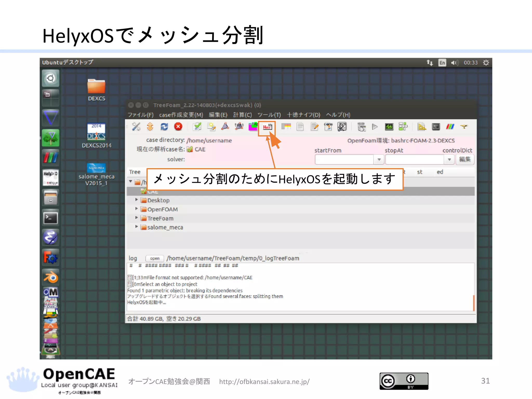Open the ファイル(F) menu
The height and width of the screenshot is (399, 532).
[141, 115]
